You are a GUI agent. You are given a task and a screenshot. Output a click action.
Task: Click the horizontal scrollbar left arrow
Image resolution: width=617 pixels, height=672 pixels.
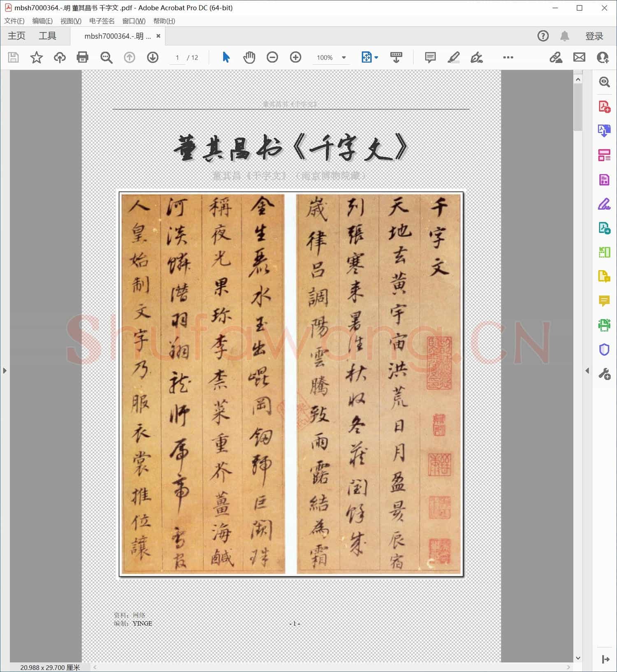coord(95,667)
